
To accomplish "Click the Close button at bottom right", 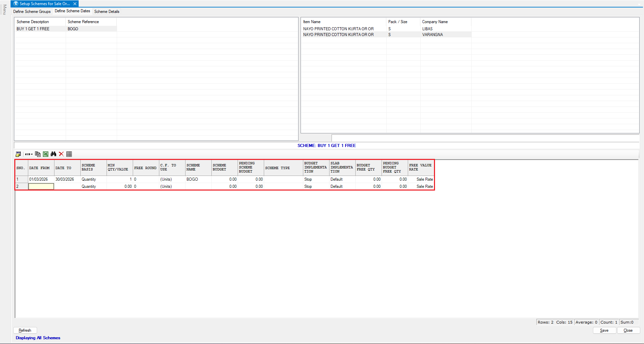I will coord(628,330).
